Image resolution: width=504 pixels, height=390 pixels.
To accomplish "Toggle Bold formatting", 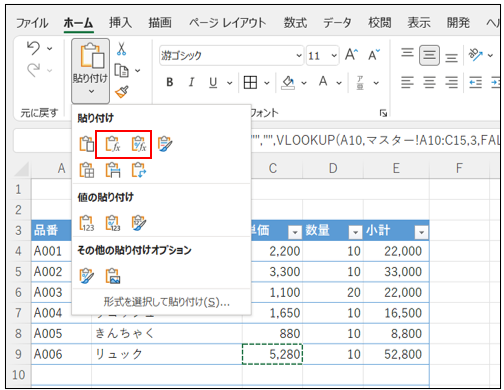I will [x=170, y=82].
